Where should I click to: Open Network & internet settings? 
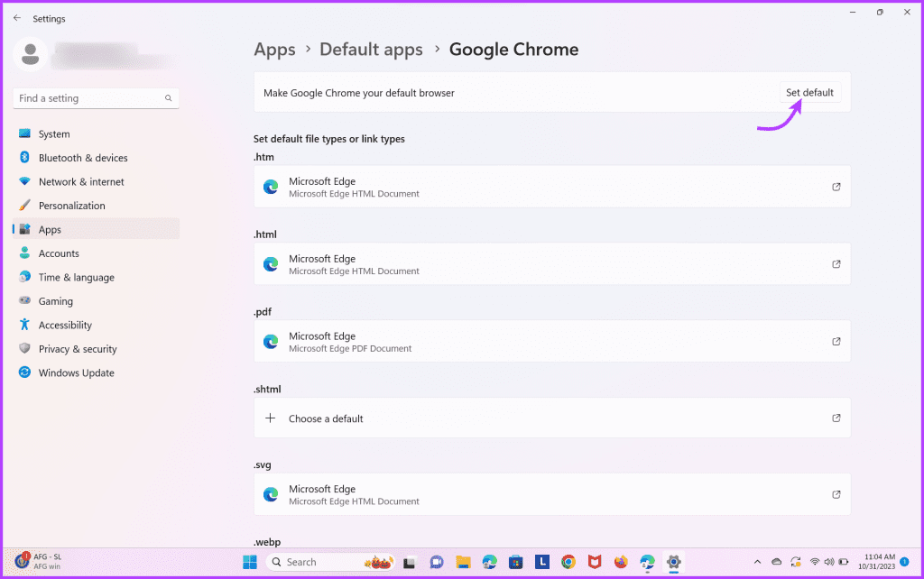[x=96, y=181]
